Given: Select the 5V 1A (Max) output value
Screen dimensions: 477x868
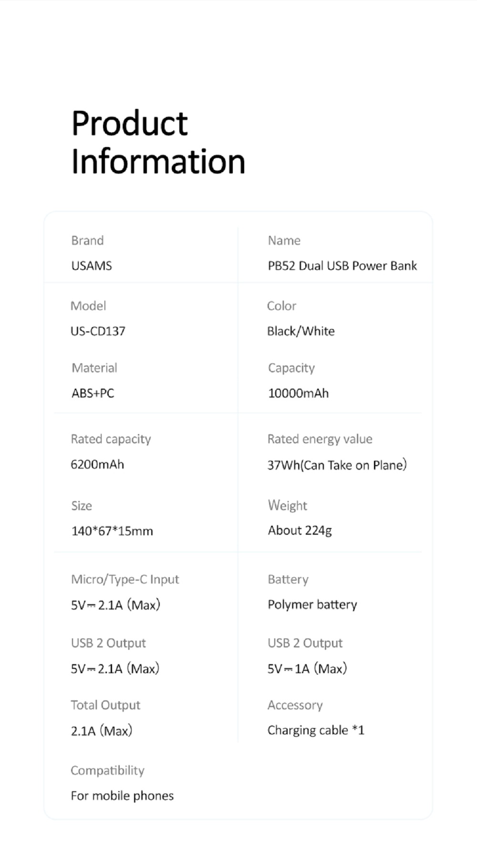Looking at the screenshot, I should click(x=307, y=668).
